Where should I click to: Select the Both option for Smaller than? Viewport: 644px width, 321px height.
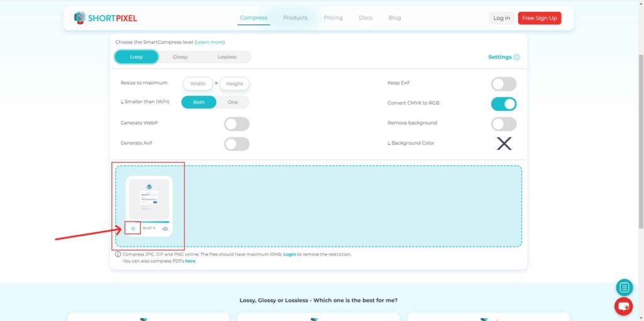coord(199,103)
